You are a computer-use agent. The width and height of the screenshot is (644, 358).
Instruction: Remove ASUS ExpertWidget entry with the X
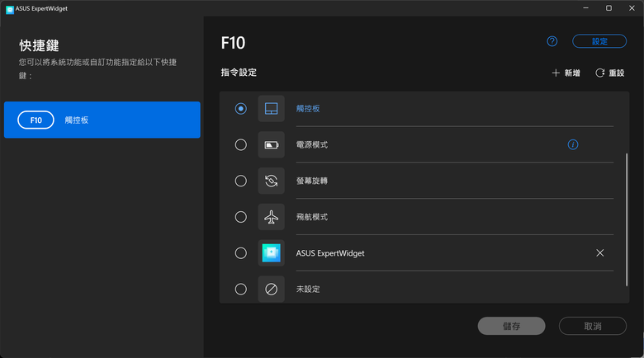pyautogui.click(x=600, y=253)
